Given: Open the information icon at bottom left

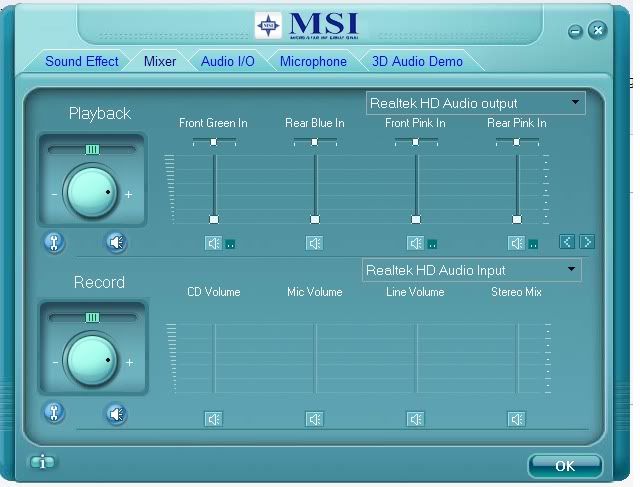Looking at the screenshot, I should tap(42, 463).
